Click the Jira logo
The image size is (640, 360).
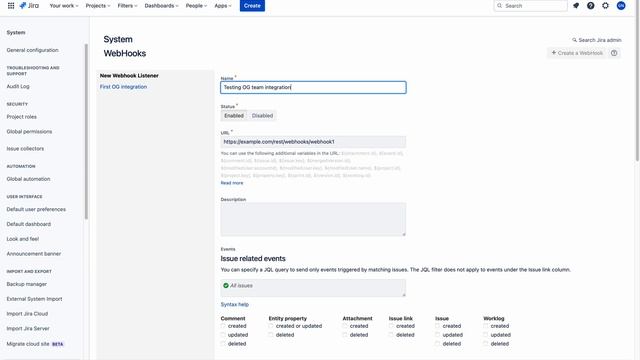point(29,6)
